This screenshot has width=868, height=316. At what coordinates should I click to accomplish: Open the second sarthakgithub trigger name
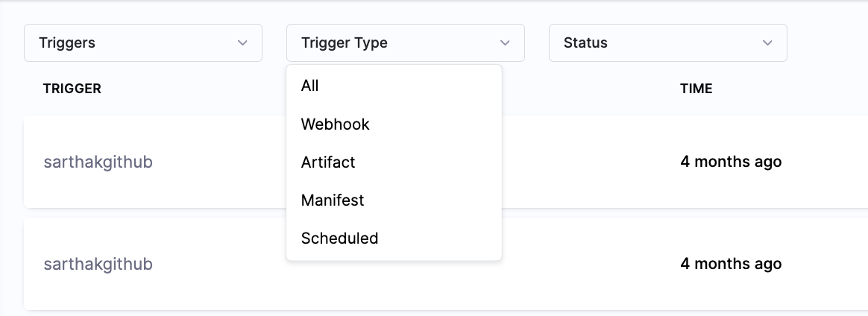pyautogui.click(x=98, y=264)
